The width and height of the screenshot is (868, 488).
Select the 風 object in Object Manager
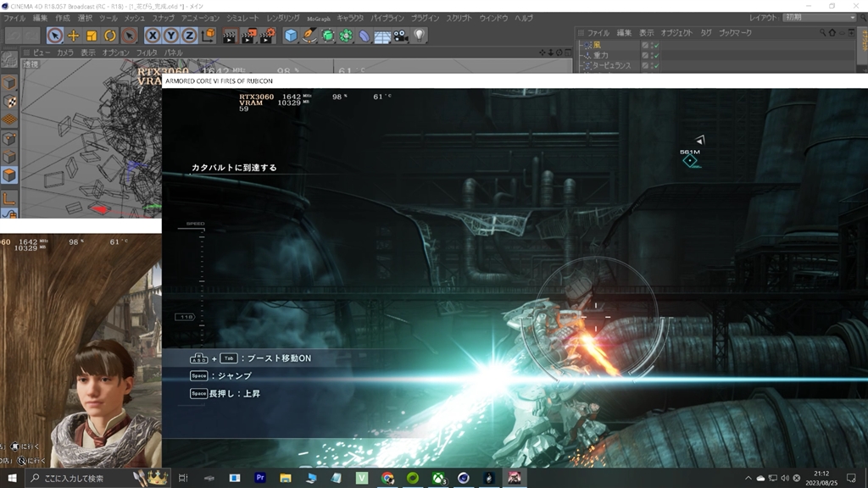(x=596, y=45)
